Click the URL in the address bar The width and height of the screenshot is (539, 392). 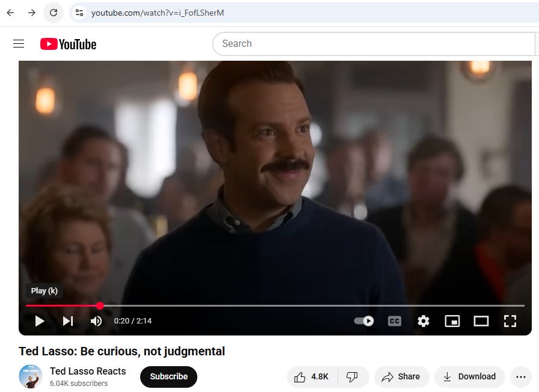158,13
